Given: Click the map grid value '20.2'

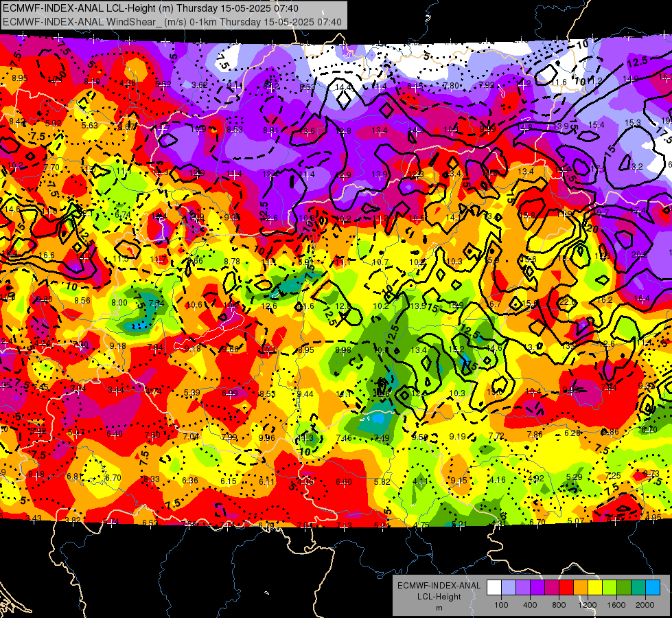Looking at the screenshot, I should click(640, 254).
